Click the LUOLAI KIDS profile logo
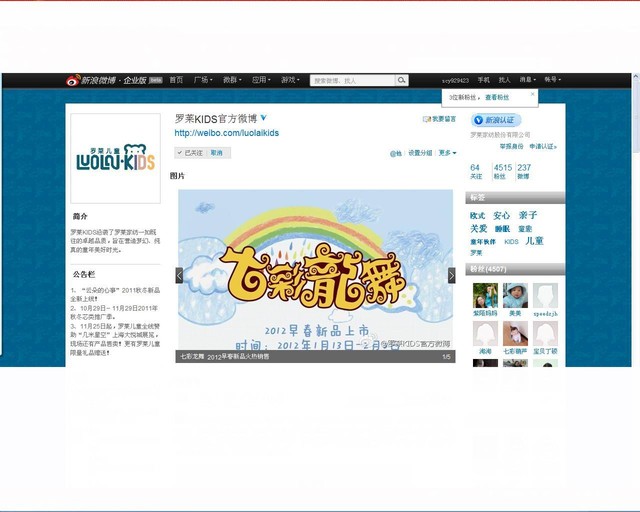Viewport: 640px width, 512px height. [x=116, y=158]
